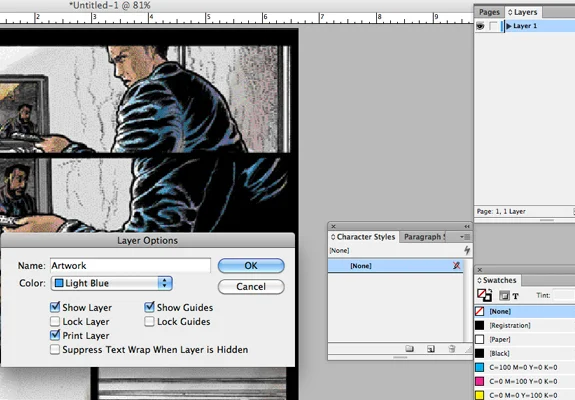Close the Character Styles panel group
This screenshot has width=575, height=400.
333,226
